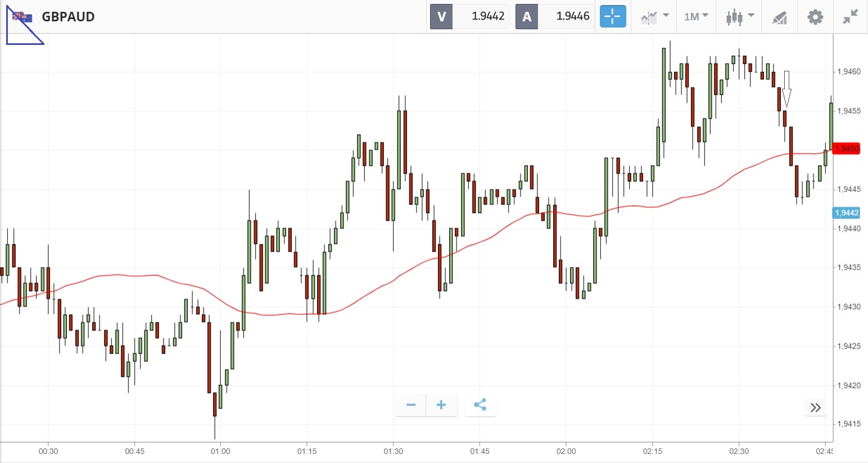Image resolution: width=868 pixels, height=463 pixels.
Task: Click the GBPAUD flag icon
Action: click(22, 17)
